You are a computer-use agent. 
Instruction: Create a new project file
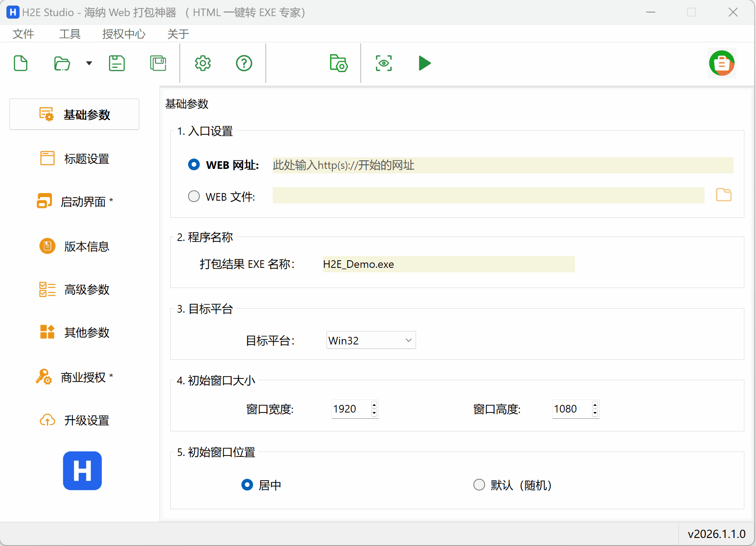(x=21, y=63)
